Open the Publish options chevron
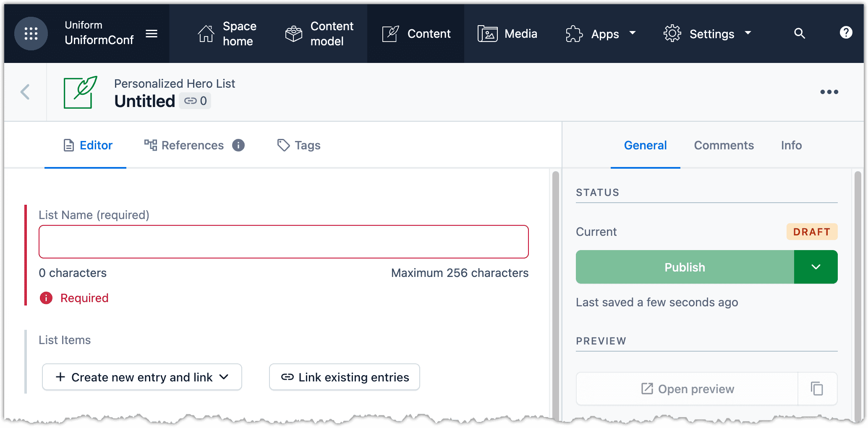The image size is (868, 428). click(x=816, y=267)
